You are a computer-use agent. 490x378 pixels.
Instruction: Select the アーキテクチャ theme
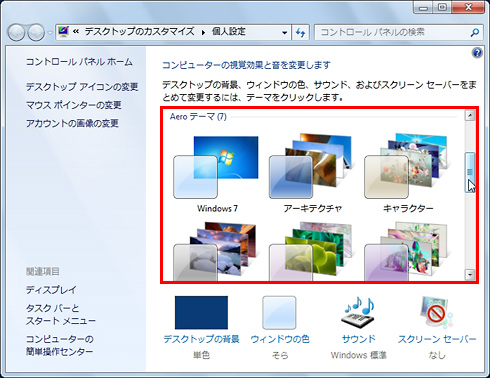point(311,173)
